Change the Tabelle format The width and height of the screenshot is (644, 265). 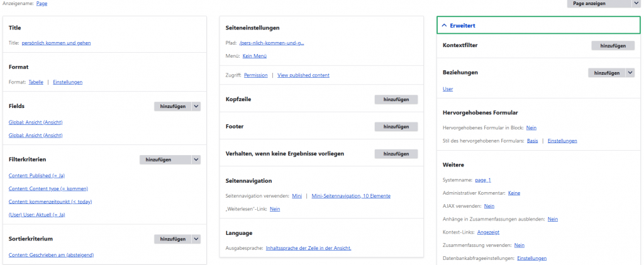pos(36,82)
